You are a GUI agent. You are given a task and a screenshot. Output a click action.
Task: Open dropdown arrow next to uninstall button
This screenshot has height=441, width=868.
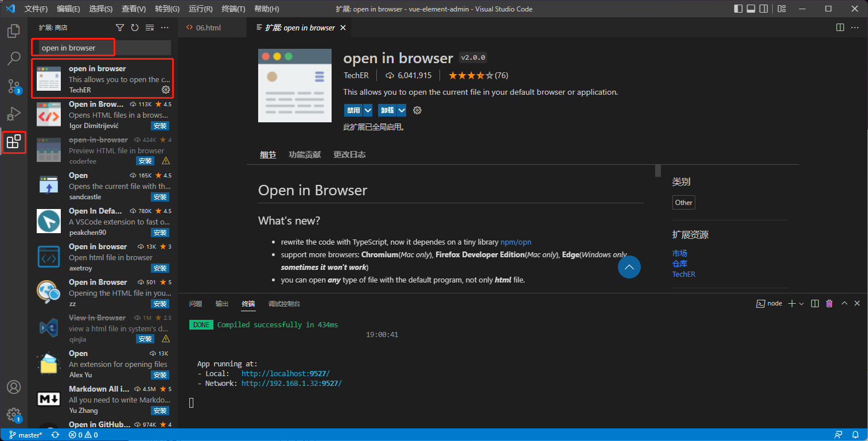point(402,110)
